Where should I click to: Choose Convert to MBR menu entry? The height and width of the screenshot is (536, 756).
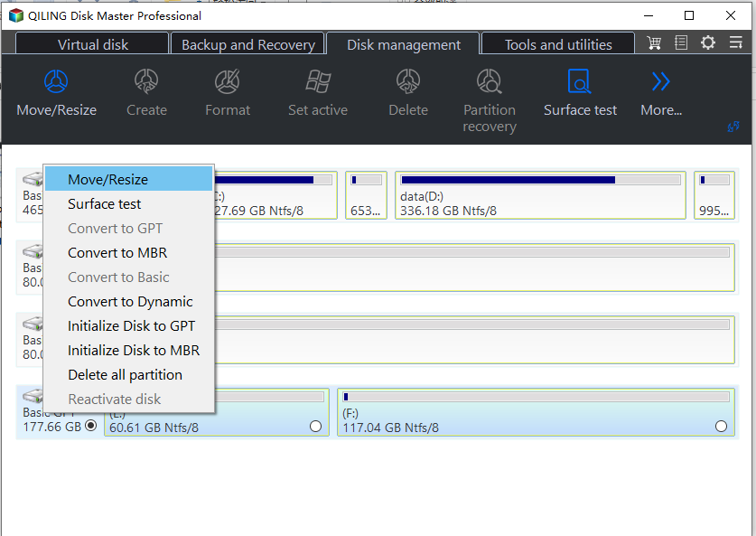point(129,252)
